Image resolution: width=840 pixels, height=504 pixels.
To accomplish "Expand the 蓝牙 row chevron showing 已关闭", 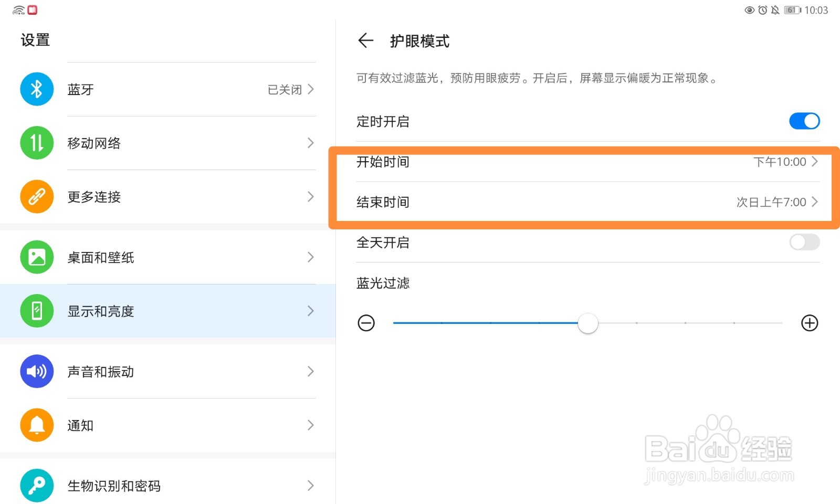I will 311,89.
